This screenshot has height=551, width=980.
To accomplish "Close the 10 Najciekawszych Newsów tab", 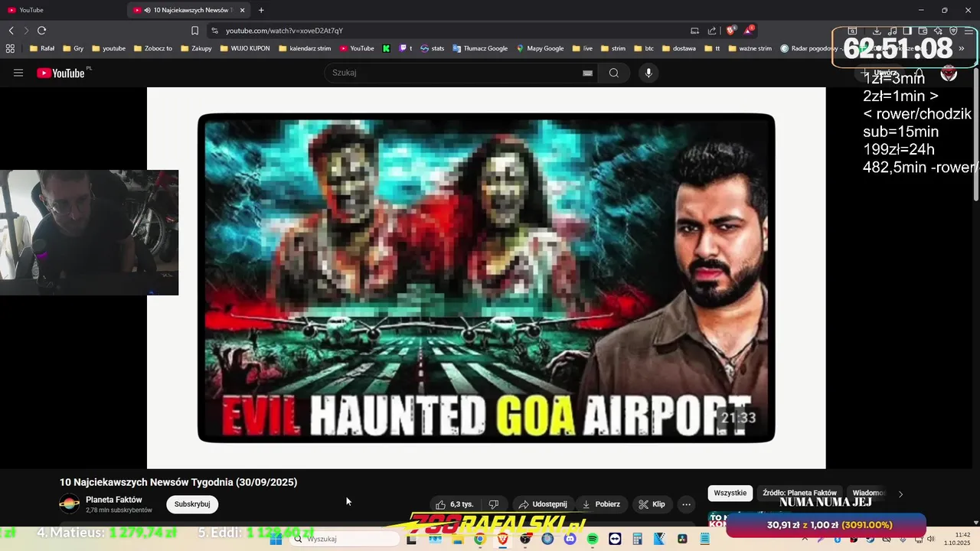I will (243, 10).
